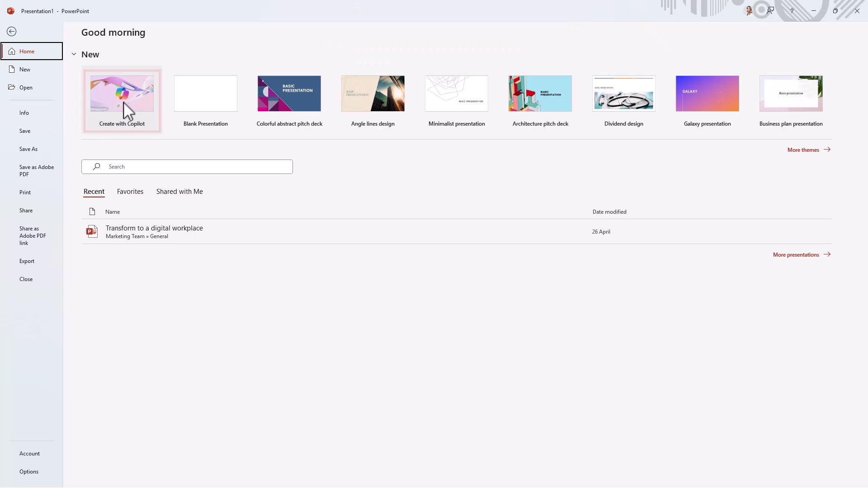
Task: Click the PowerPoint file icon for digital workplace
Action: [92, 231]
